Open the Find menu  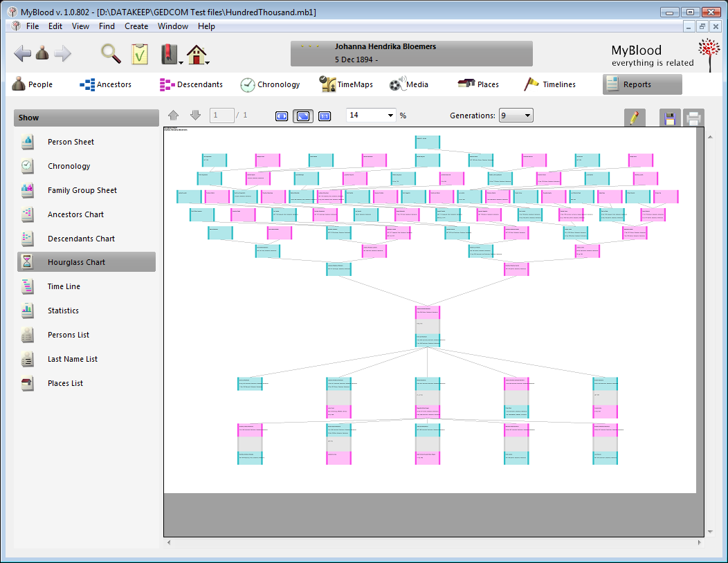107,26
